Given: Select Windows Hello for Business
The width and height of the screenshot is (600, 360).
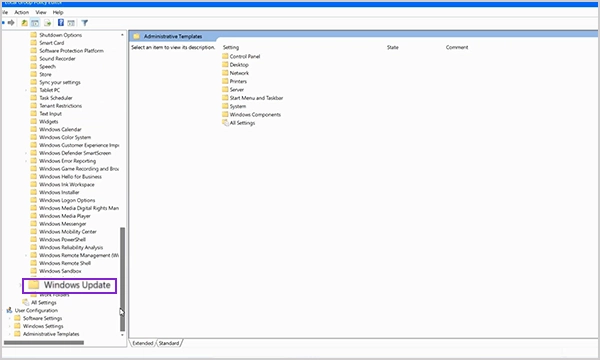Looking at the screenshot, I should coord(70,177).
